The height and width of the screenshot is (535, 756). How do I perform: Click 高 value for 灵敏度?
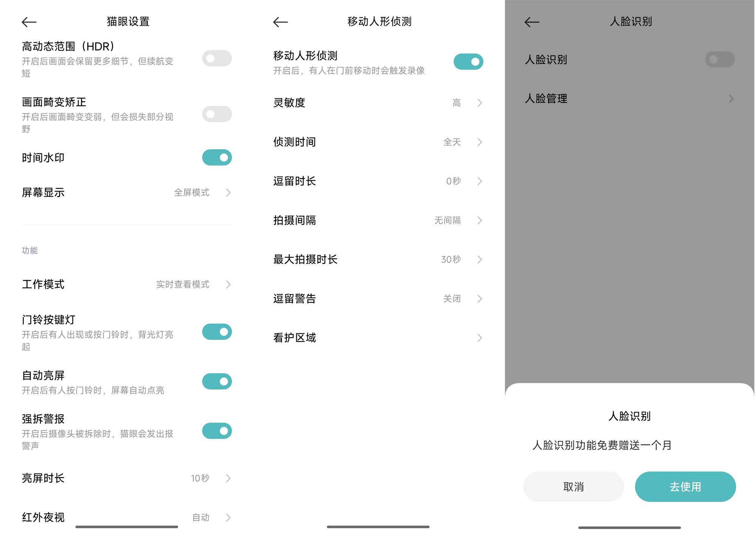coord(457,103)
